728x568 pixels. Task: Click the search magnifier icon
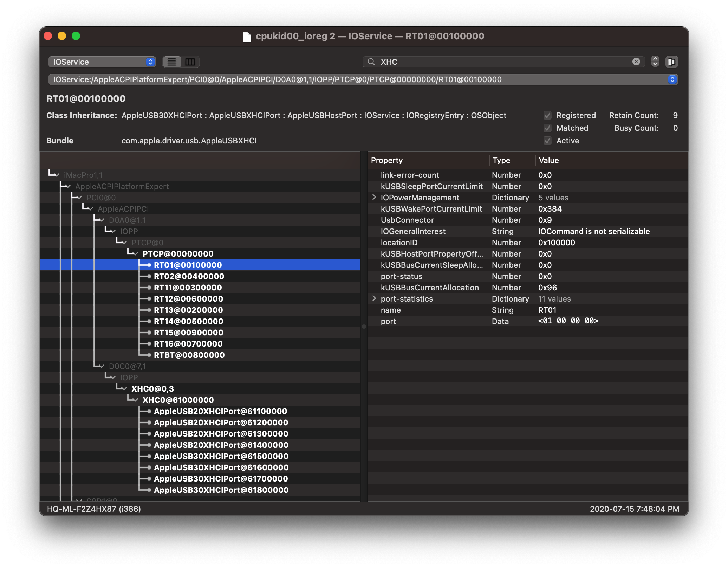coord(371,62)
